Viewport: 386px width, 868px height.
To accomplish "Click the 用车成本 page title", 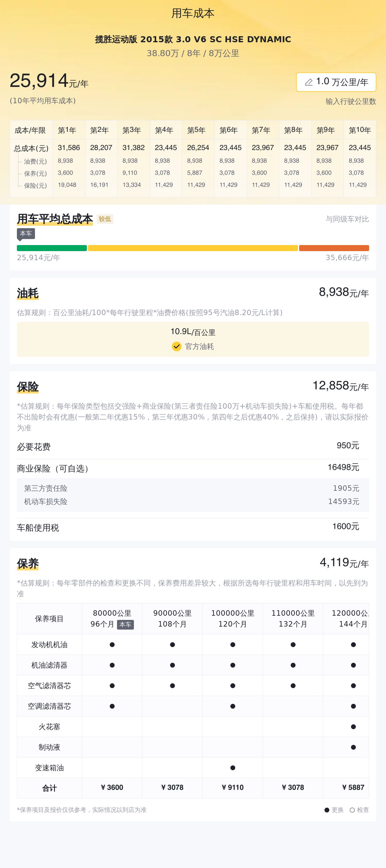I will click(x=193, y=13).
